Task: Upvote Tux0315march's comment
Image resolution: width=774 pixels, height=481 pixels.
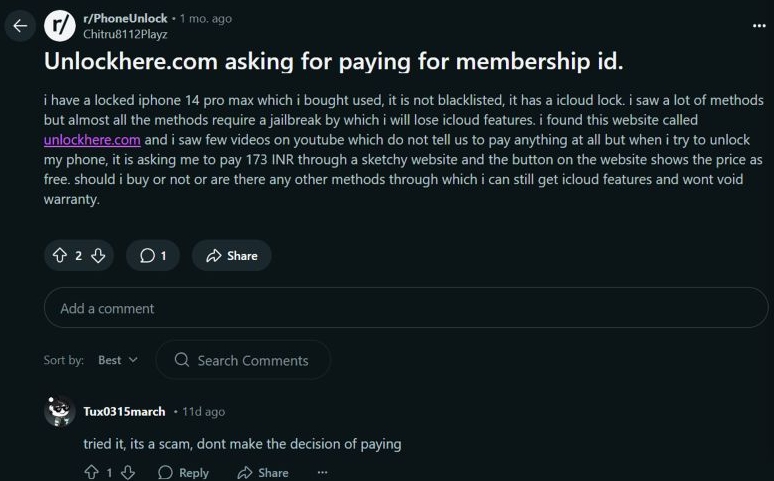Action: coord(92,473)
